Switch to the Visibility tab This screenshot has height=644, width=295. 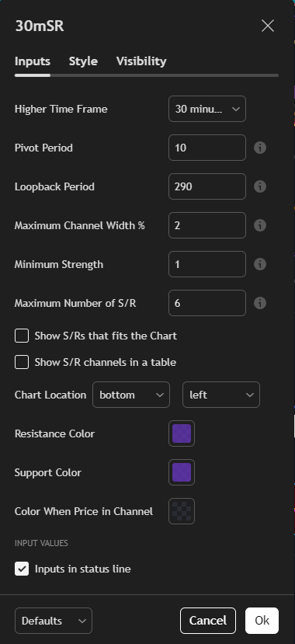tap(141, 61)
